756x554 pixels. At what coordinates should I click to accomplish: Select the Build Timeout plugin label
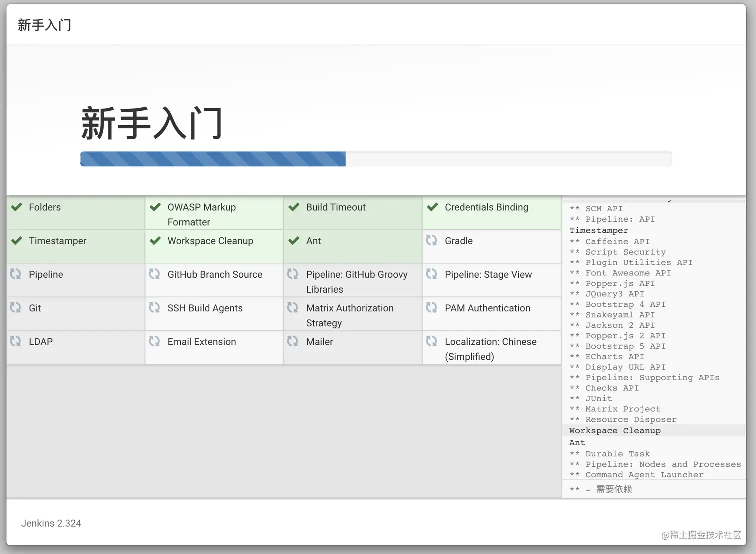(336, 207)
